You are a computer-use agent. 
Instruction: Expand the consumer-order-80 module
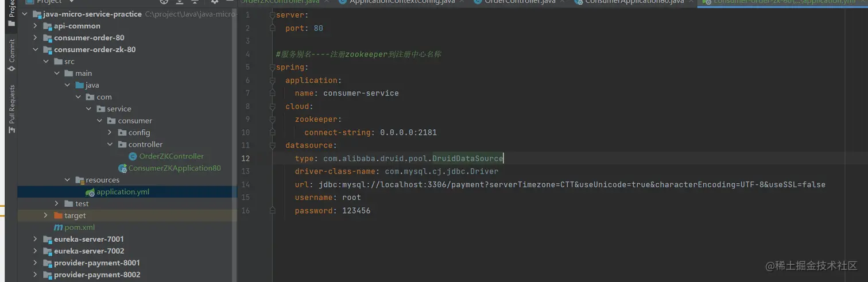coord(35,38)
